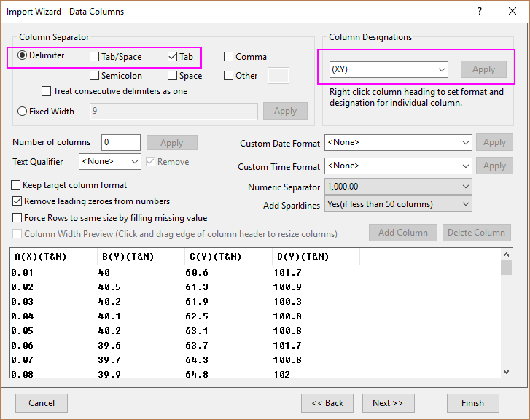This screenshot has width=530, height=420.
Task: Select the B(Y)(T&N) column heading
Action: pos(141,257)
